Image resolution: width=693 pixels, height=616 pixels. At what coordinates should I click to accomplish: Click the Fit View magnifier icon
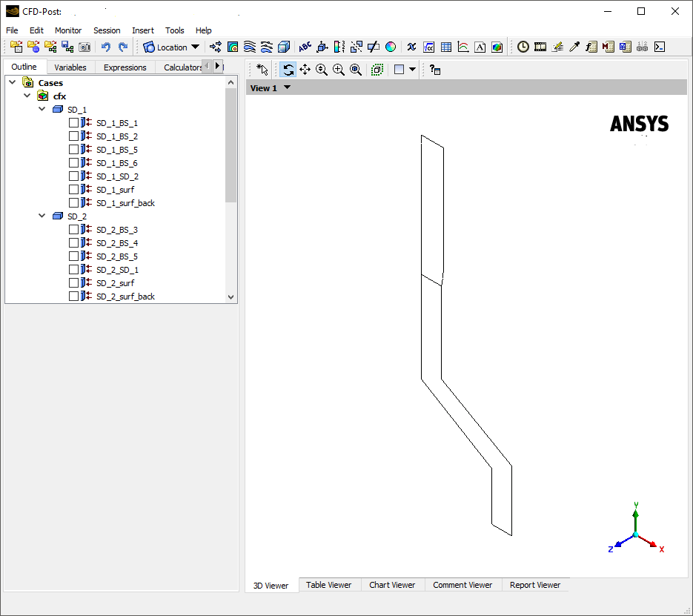click(x=355, y=70)
